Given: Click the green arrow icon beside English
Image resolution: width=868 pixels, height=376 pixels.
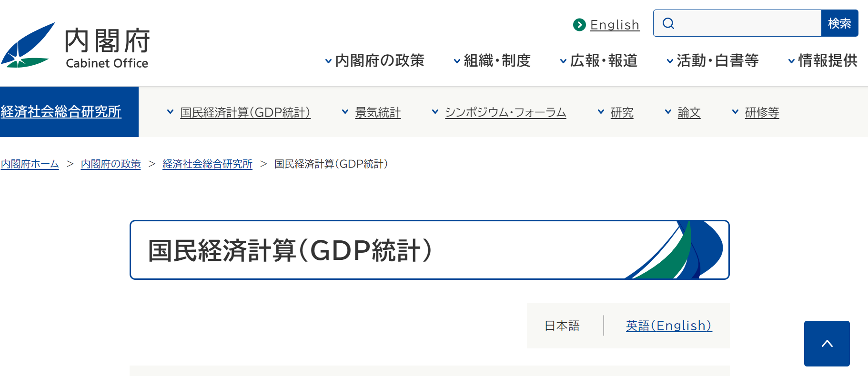Looking at the screenshot, I should [579, 25].
